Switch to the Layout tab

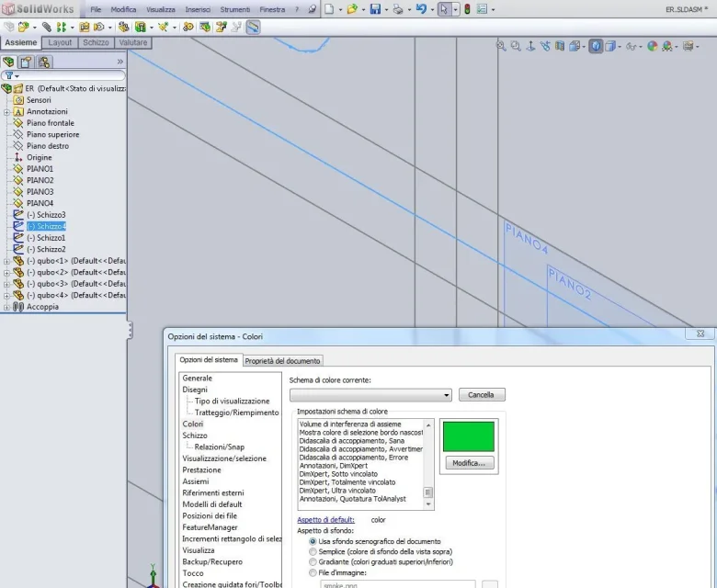pyautogui.click(x=60, y=42)
